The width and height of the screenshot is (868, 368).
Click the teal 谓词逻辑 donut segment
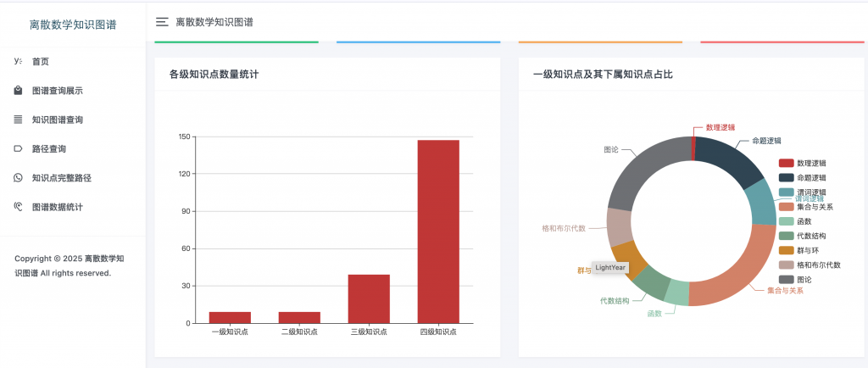(763, 202)
